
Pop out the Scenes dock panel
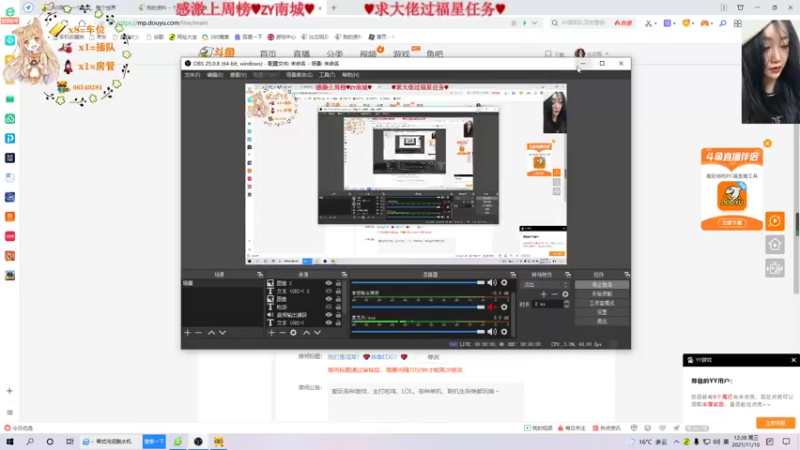point(260,274)
